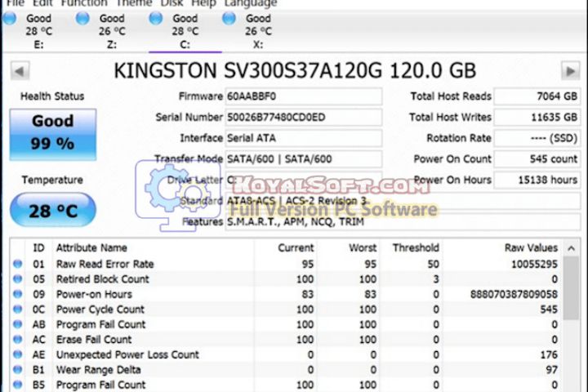Click status orb for Raw Read Error Rate

[18, 264]
